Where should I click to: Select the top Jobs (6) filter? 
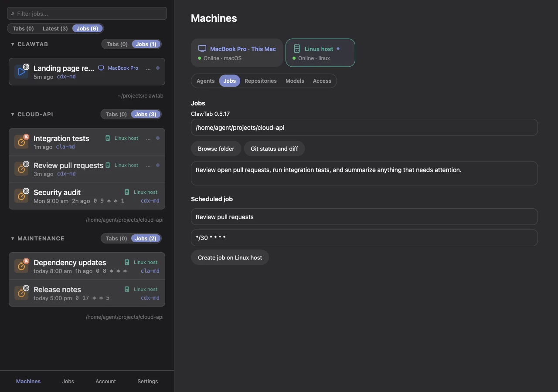88,29
